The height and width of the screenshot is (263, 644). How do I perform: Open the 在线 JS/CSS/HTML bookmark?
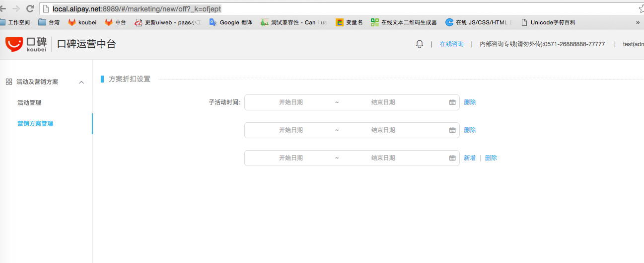pyautogui.click(x=479, y=22)
